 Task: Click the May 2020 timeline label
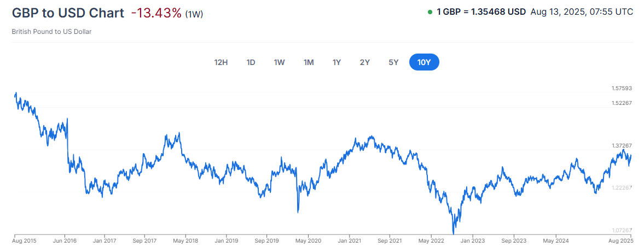coord(308,240)
